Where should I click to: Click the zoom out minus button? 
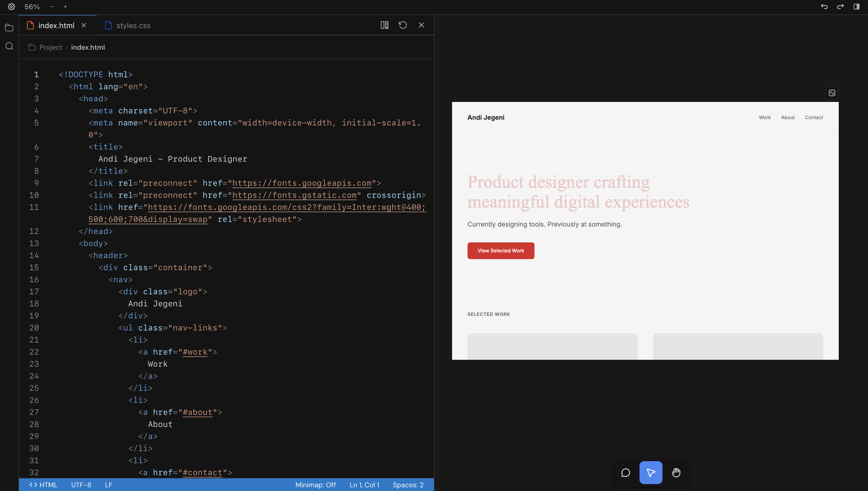(52, 7)
